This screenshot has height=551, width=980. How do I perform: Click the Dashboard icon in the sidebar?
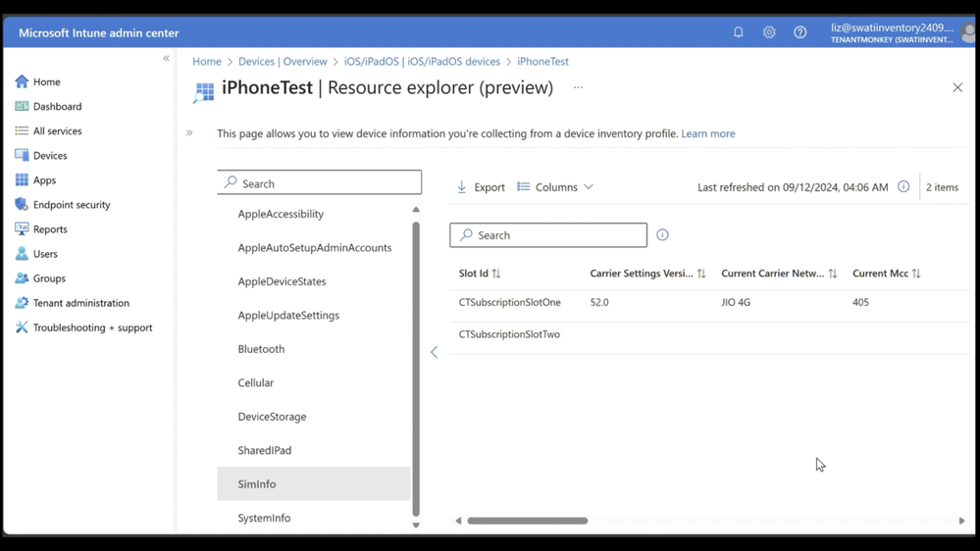[x=22, y=106]
